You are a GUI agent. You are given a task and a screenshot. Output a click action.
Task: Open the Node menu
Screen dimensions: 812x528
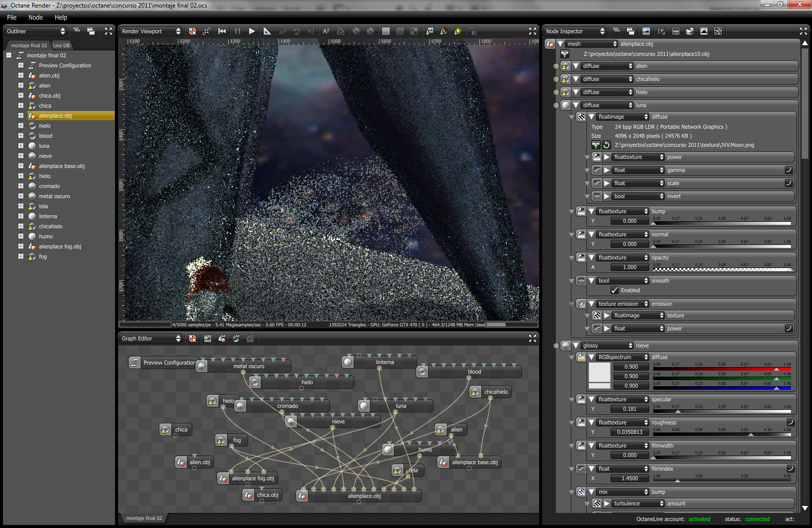(x=35, y=18)
